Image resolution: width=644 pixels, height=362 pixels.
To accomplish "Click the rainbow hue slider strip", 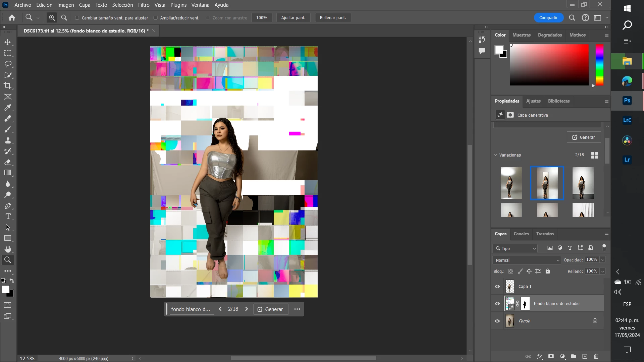I will click(599, 65).
